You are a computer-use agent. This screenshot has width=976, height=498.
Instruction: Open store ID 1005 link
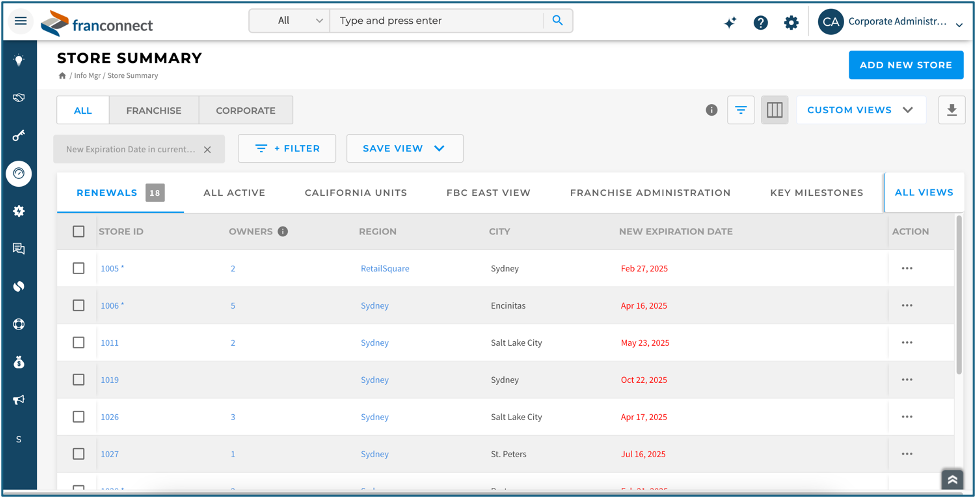112,268
